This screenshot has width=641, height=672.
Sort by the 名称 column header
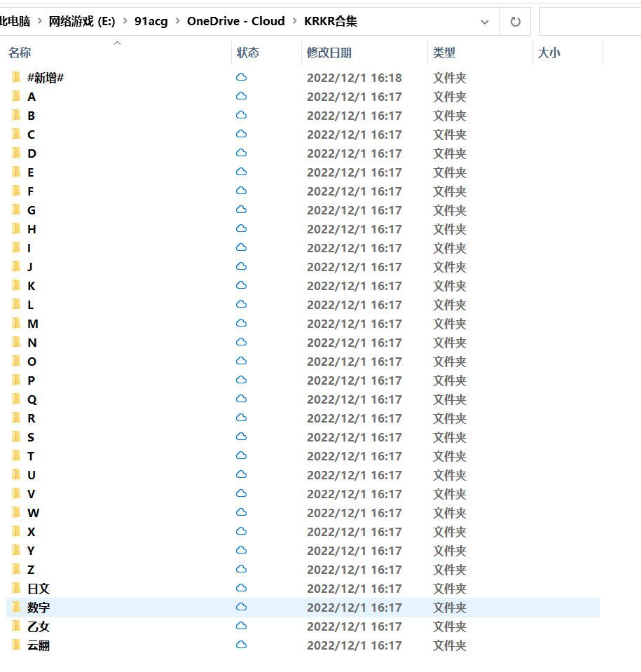pyautogui.click(x=20, y=53)
